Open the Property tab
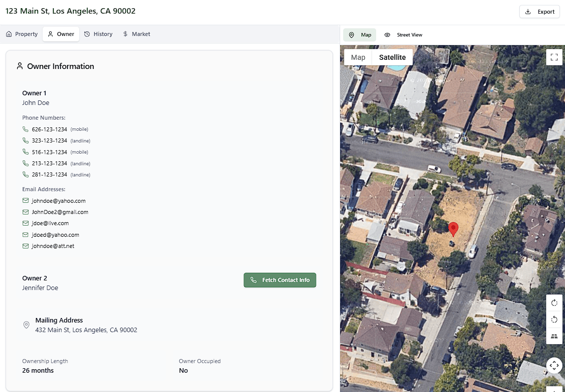The width and height of the screenshot is (565, 392). [21, 34]
